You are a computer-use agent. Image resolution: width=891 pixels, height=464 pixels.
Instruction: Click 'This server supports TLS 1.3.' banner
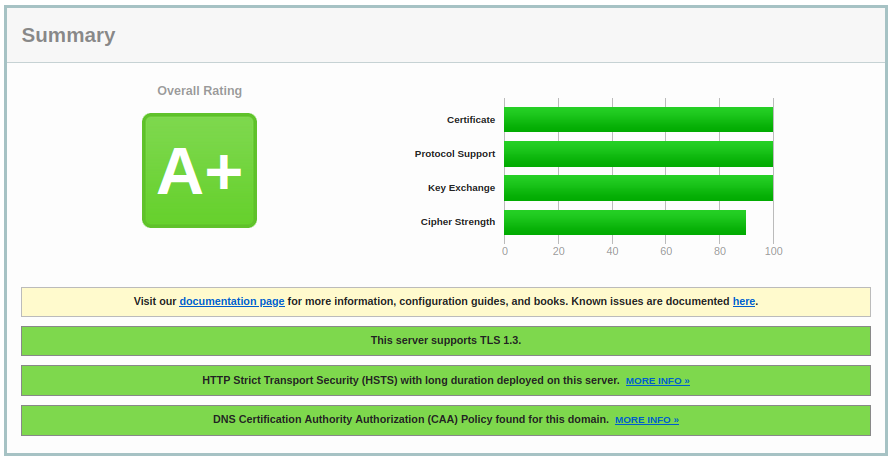446,341
